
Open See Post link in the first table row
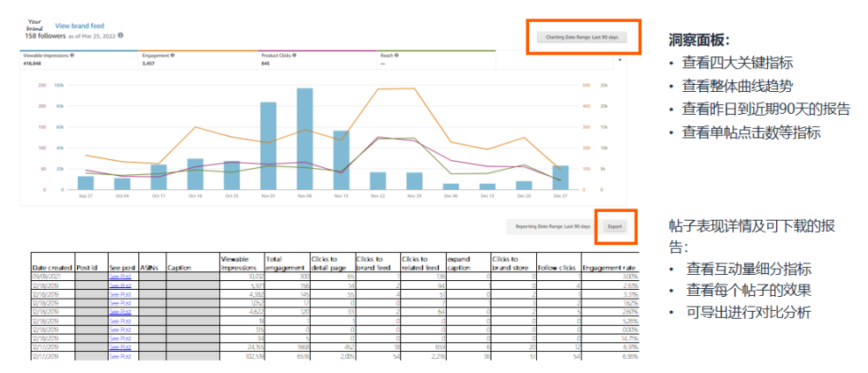point(119,275)
